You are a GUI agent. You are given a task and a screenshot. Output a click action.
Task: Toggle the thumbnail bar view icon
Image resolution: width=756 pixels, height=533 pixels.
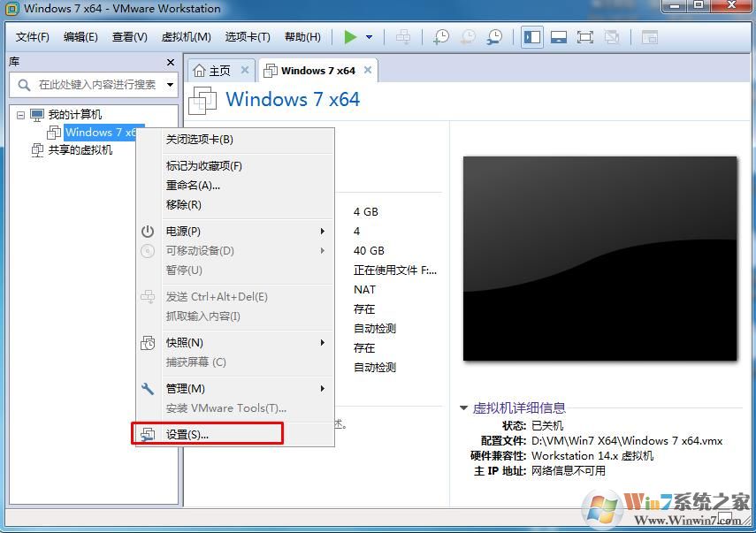pyautogui.click(x=558, y=37)
